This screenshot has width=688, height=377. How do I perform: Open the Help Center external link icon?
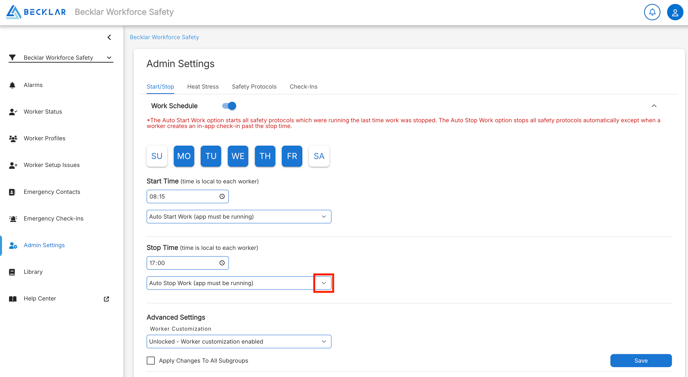point(106,299)
